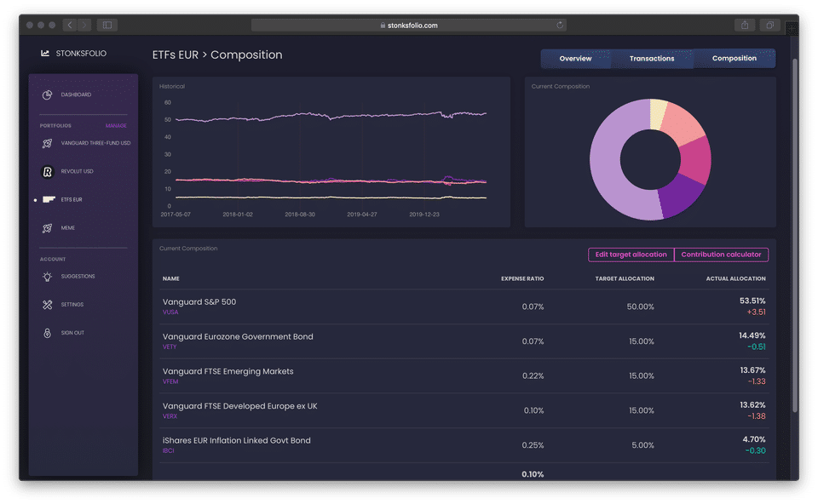Click the browser share icon
This screenshot has height=504, width=818.
point(744,25)
